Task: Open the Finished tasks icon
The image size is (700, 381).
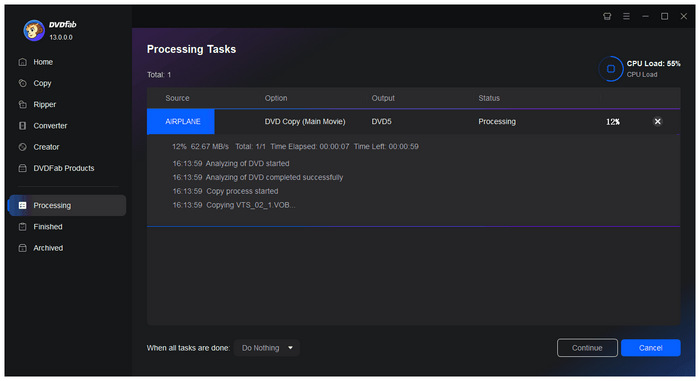Action: pos(23,227)
